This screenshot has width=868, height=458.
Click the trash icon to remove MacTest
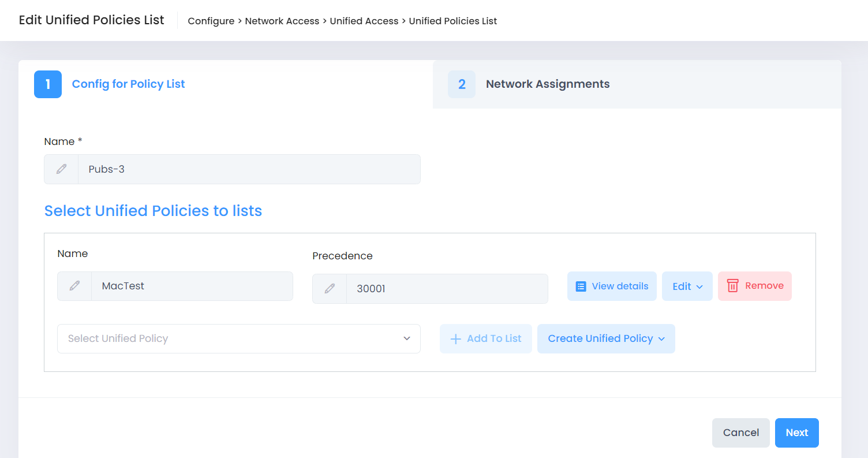(x=732, y=286)
